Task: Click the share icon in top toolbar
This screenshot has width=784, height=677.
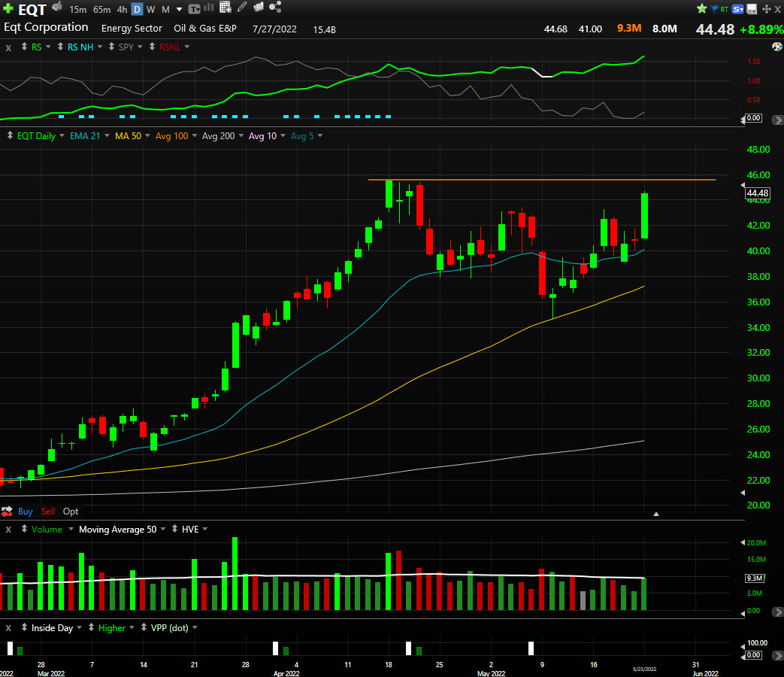Action: (x=275, y=7)
